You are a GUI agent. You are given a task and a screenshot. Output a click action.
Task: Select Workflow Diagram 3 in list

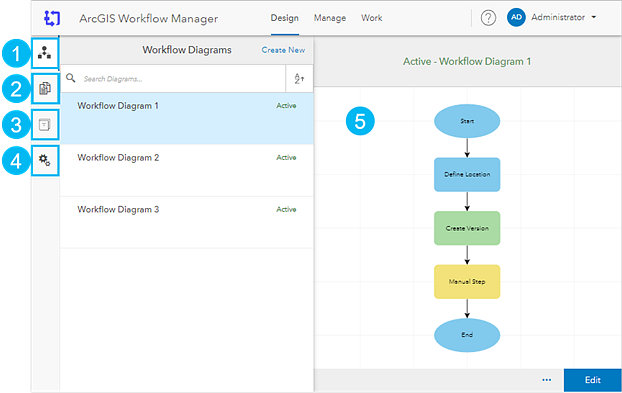[x=187, y=222]
